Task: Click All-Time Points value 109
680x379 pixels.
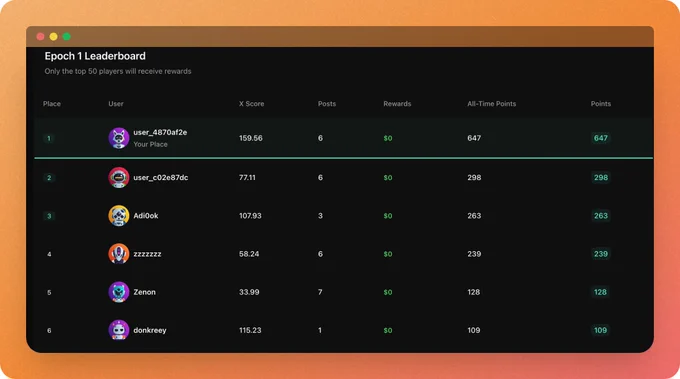Action: tap(474, 330)
